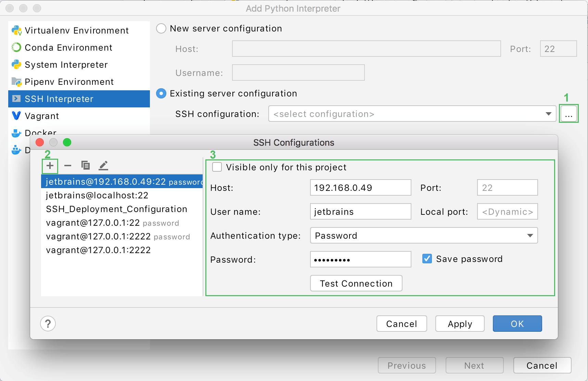
Task: Edit the configuration name using pencil icon
Action: [103, 166]
